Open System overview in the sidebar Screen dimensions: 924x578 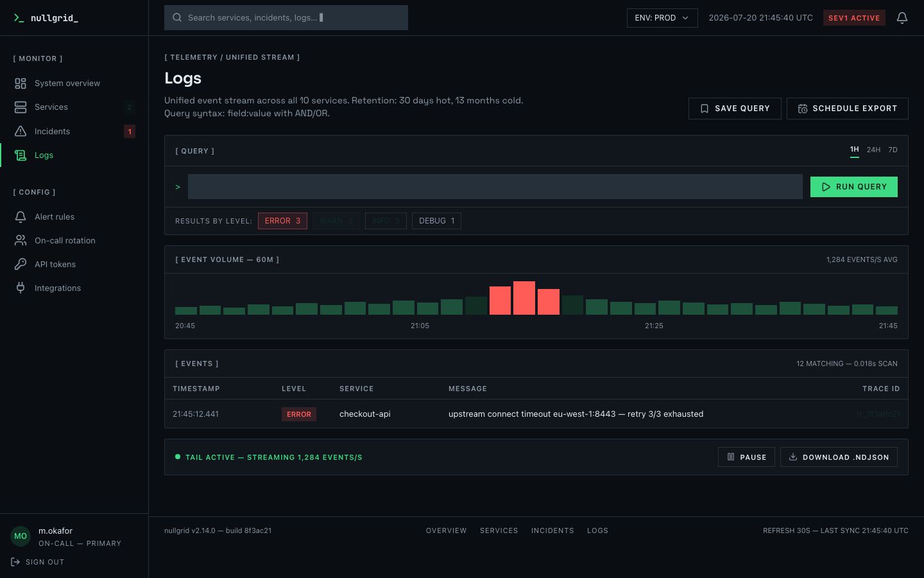click(74, 83)
